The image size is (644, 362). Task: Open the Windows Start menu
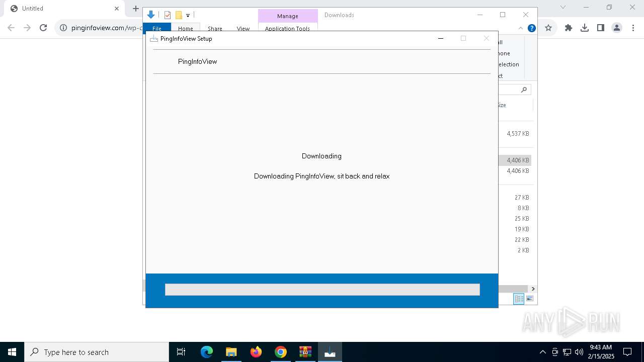click(12, 352)
